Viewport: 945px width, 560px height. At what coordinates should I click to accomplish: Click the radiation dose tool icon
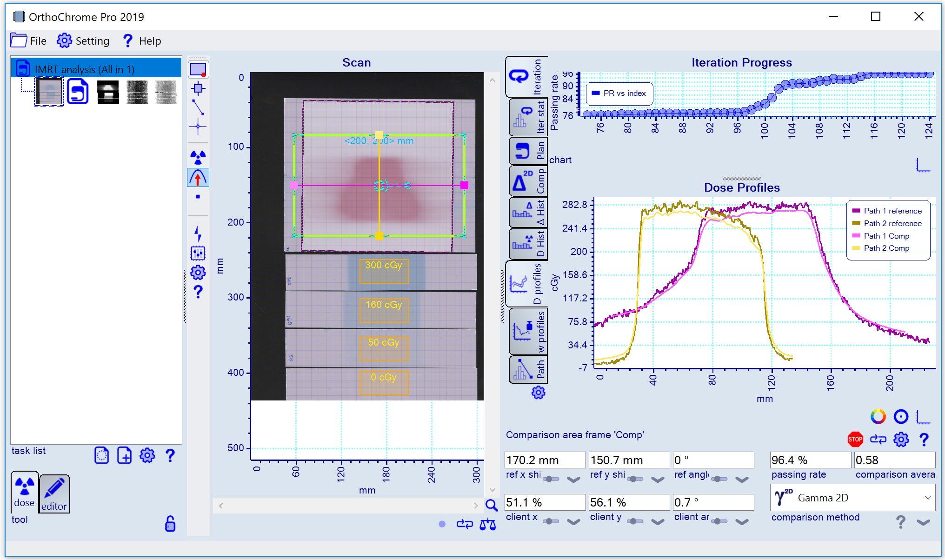point(198,157)
